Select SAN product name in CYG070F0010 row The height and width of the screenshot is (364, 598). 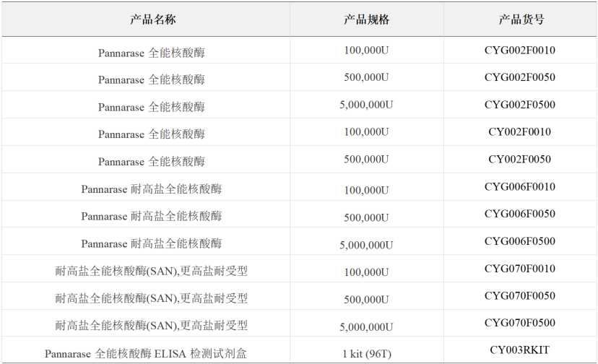[x=152, y=272]
